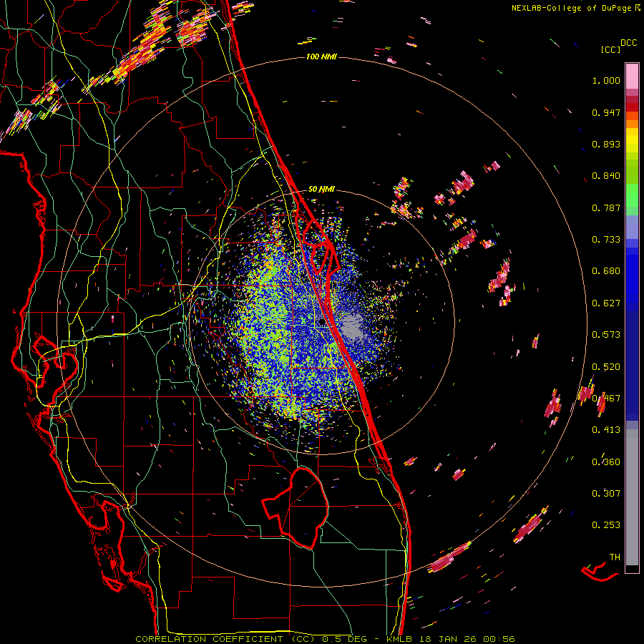Select the 0.307 scale value
Viewport: 644px width, 644px height.
[x=606, y=493]
